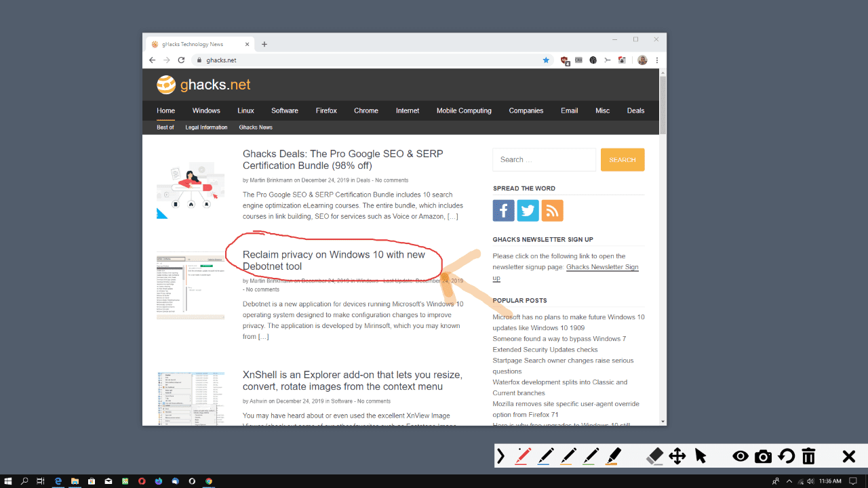Open the Mobile Computing menu item

464,110
